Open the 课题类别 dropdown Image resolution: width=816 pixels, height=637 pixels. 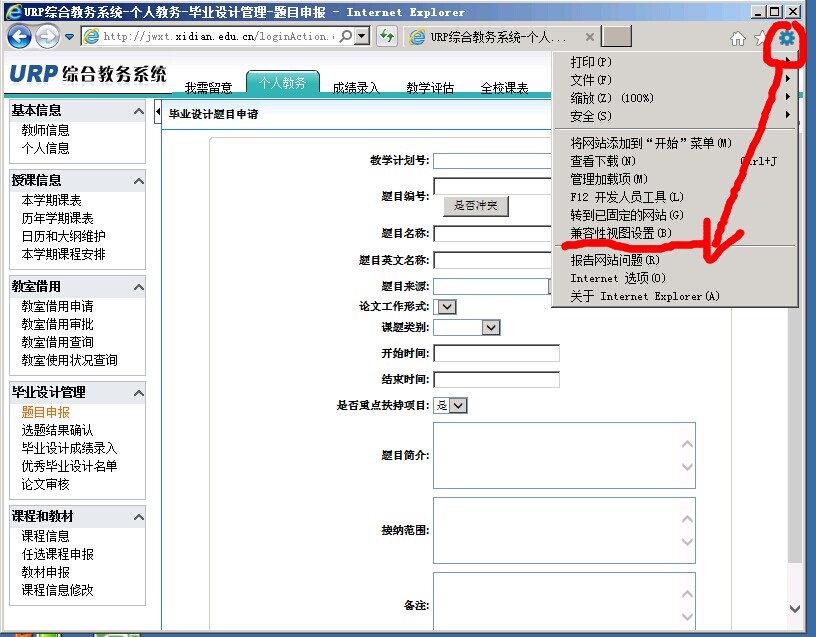pos(490,327)
